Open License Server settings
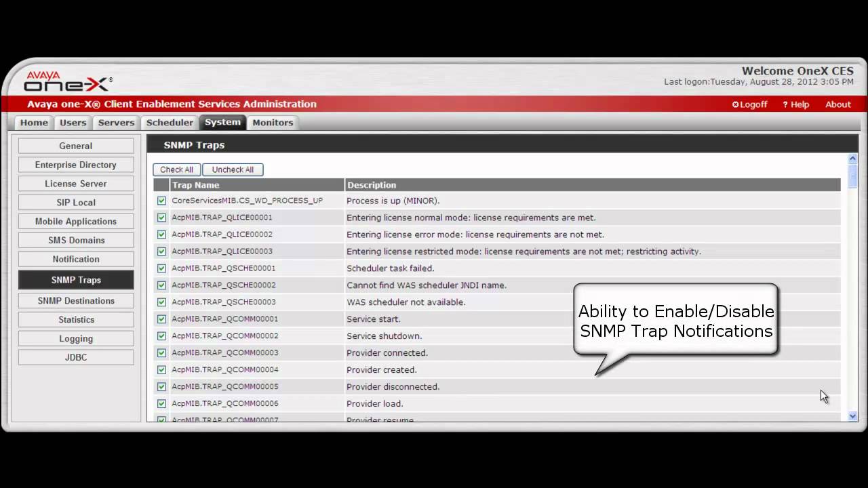Image resolution: width=868 pixels, height=488 pixels. point(76,184)
